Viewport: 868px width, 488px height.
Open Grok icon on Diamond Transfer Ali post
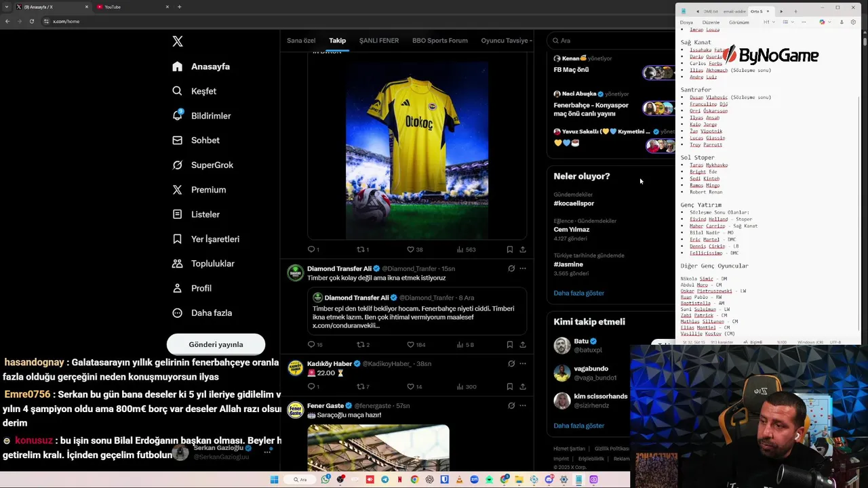tap(511, 268)
